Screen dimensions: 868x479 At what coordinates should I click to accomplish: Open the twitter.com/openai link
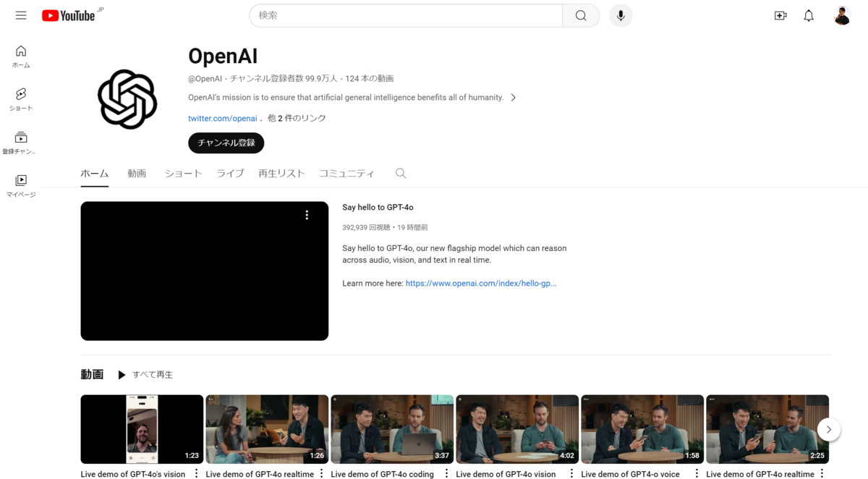point(223,118)
